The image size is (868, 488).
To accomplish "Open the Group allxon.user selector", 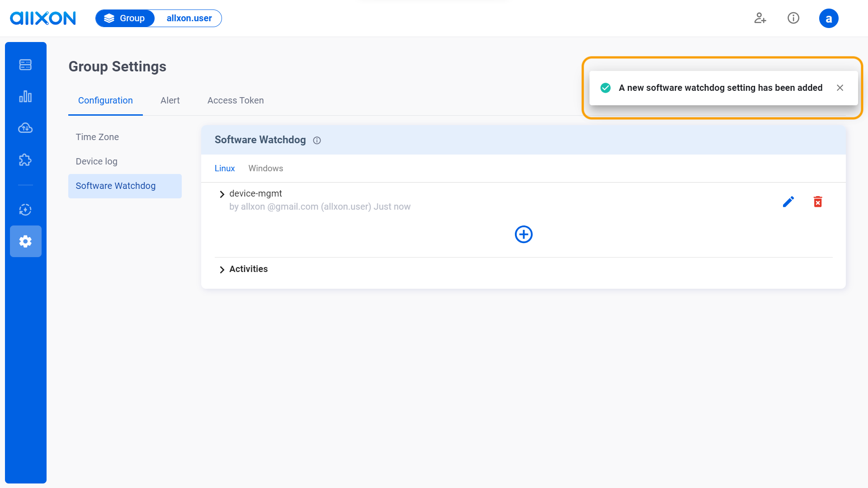I will pyautogui.click(x=158, y=18).
